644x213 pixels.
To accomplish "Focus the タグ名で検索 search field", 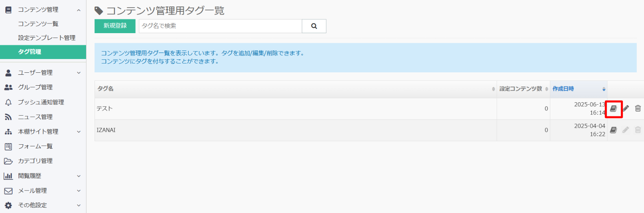I will coord(221,26).
